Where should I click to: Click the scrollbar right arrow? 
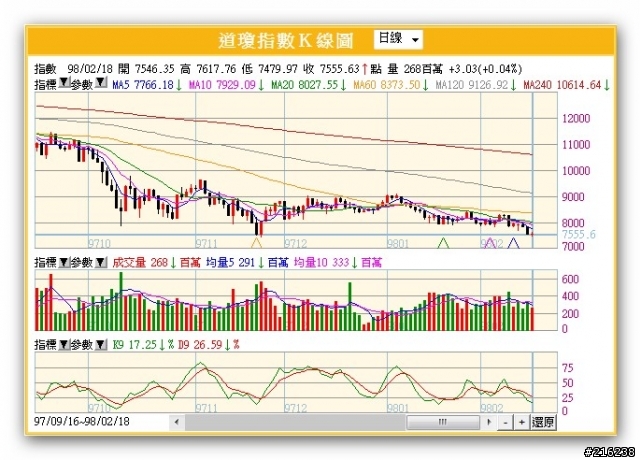point(489,422)
